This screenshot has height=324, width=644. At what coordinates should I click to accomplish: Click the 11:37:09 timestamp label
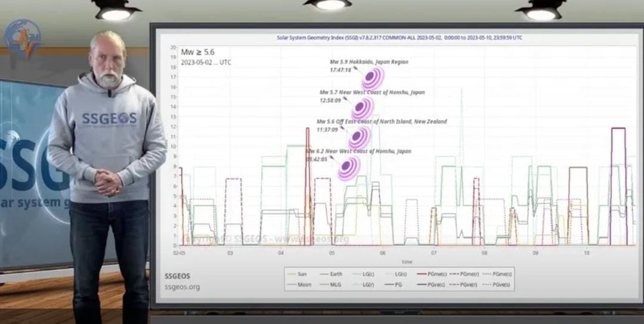pyautogui.click(x=327, y=129)
